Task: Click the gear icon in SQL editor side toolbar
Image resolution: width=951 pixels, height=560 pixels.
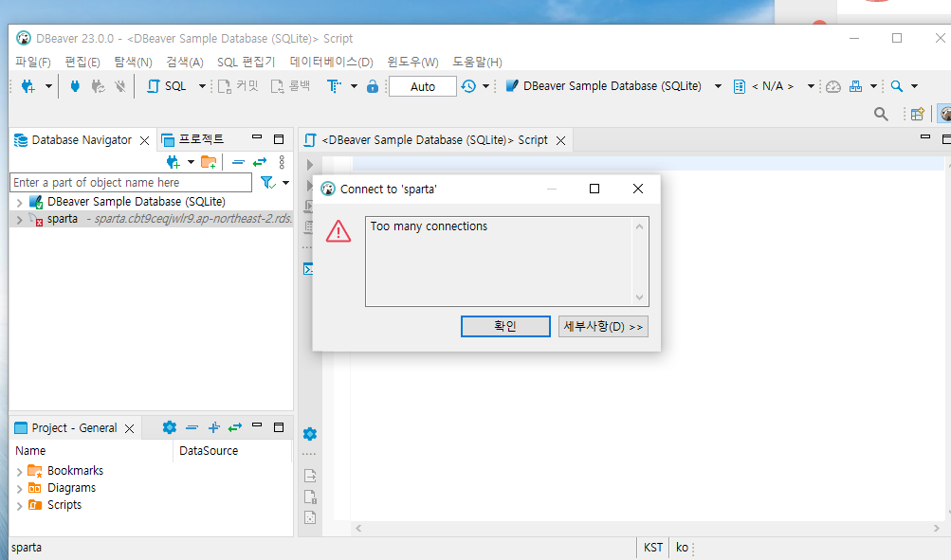Action: pyautogui.click(x=310, y=434)
